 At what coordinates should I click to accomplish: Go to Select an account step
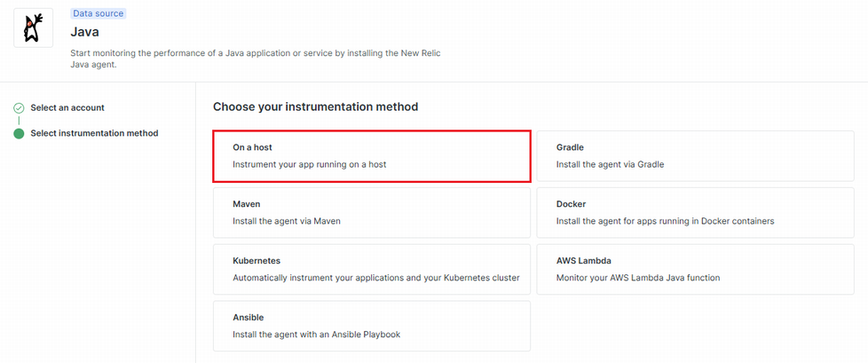(x=67, y=108)
